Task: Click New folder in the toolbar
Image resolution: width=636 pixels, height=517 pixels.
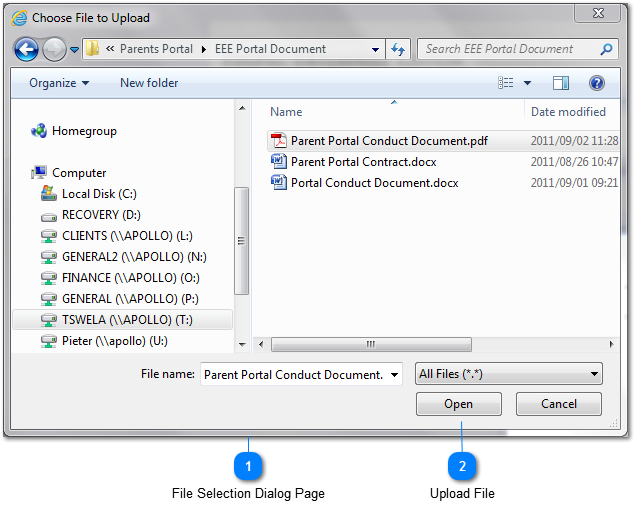Action: pos(149,83)
